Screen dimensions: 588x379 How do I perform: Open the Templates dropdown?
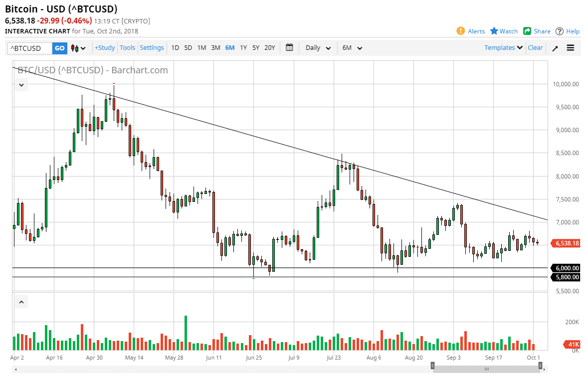pyautogui.click(x=504, y=48)
